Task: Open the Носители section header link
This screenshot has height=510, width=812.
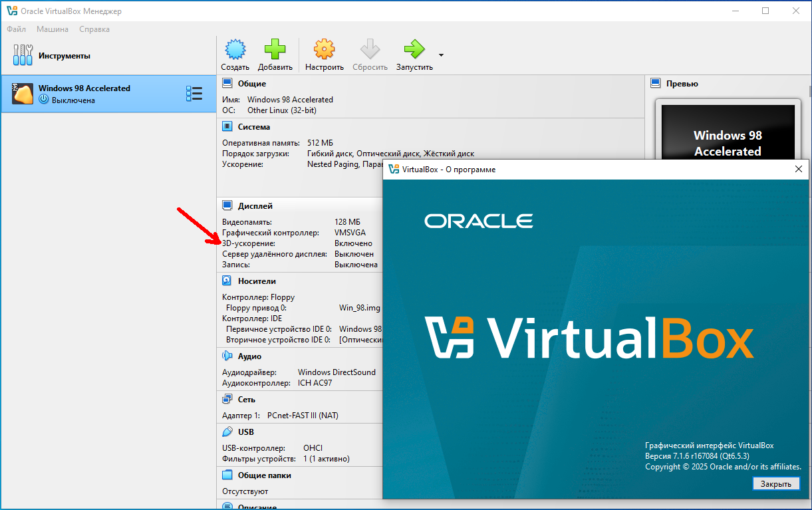Action: coord(257,281)
